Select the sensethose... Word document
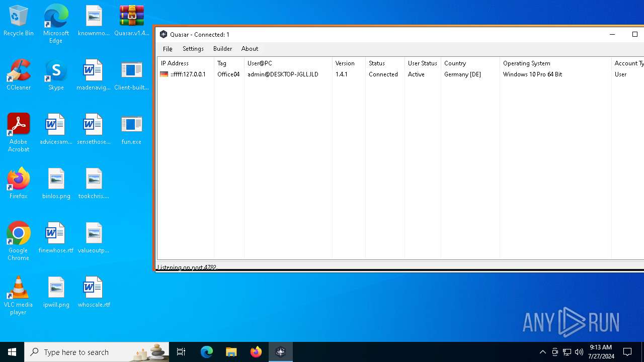This screenshot has height=362, width=644. tap(94, 130)
